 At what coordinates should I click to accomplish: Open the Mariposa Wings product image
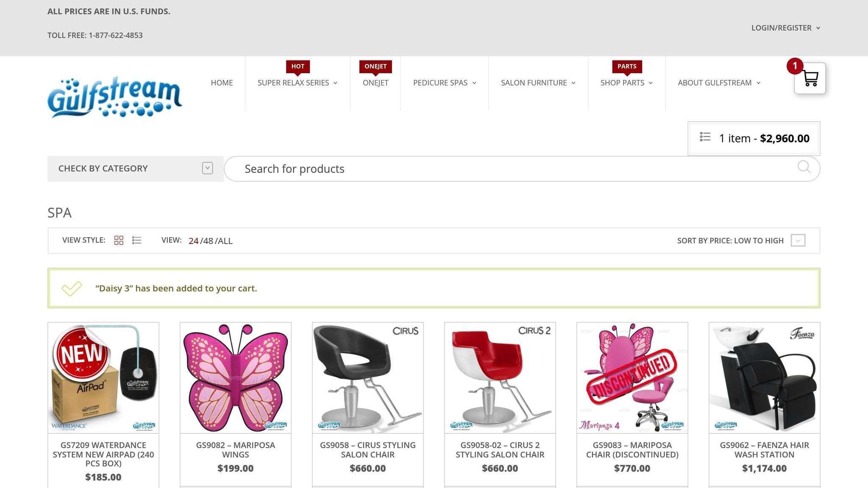(236, 378)
